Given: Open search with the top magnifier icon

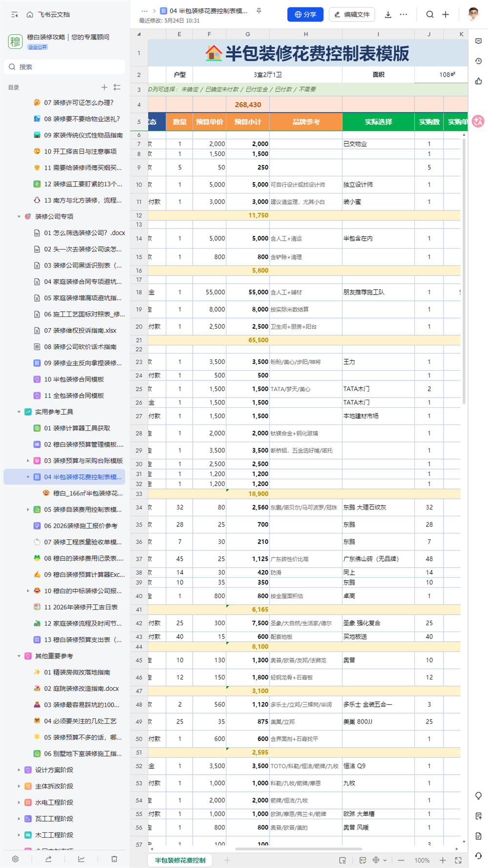Looking at the screenshot, I should click(430, 15).
